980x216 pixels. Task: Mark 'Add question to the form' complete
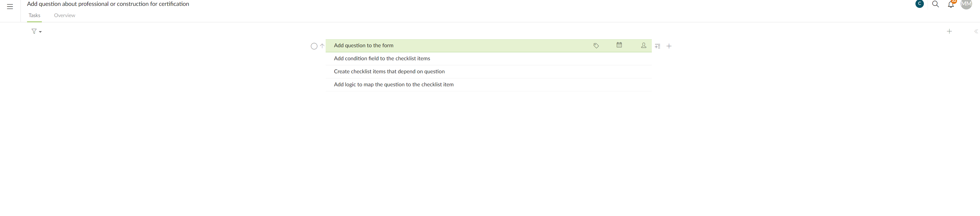pyautogui.click(x=314, y=46)
